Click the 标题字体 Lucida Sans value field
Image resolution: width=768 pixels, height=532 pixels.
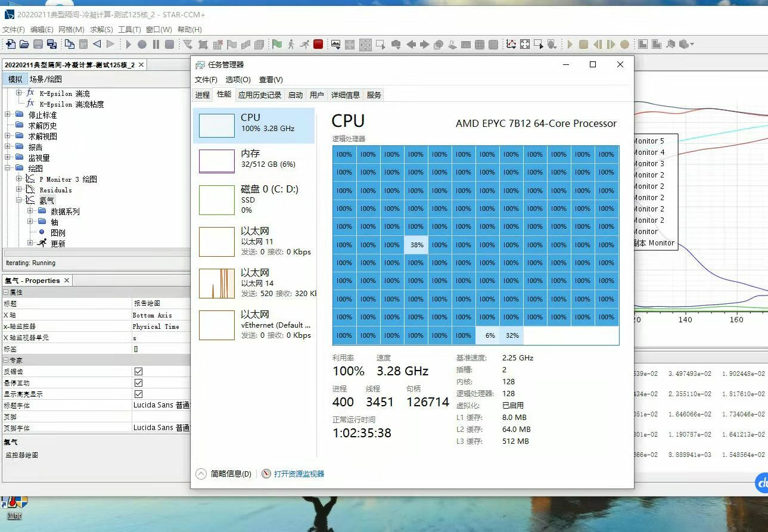pyautogui.click(x=161, y=405)
